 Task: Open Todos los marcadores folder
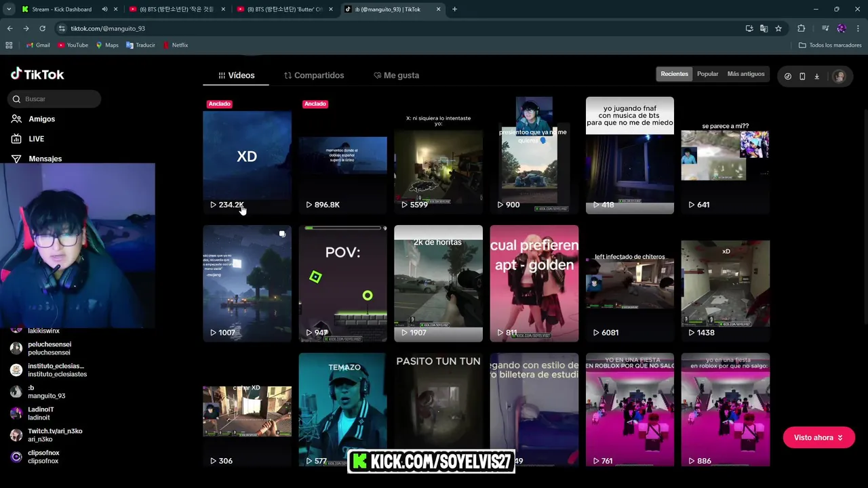[x=830, y=45]
